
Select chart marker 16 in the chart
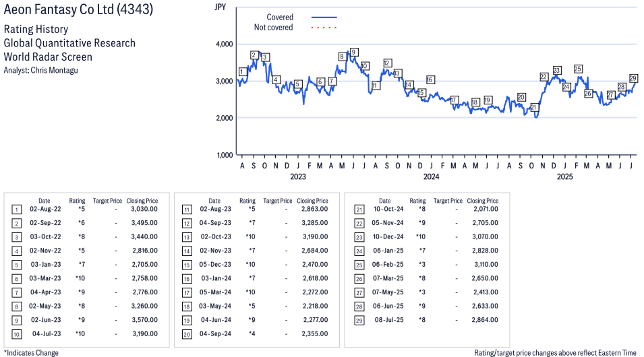click(430, 79)
